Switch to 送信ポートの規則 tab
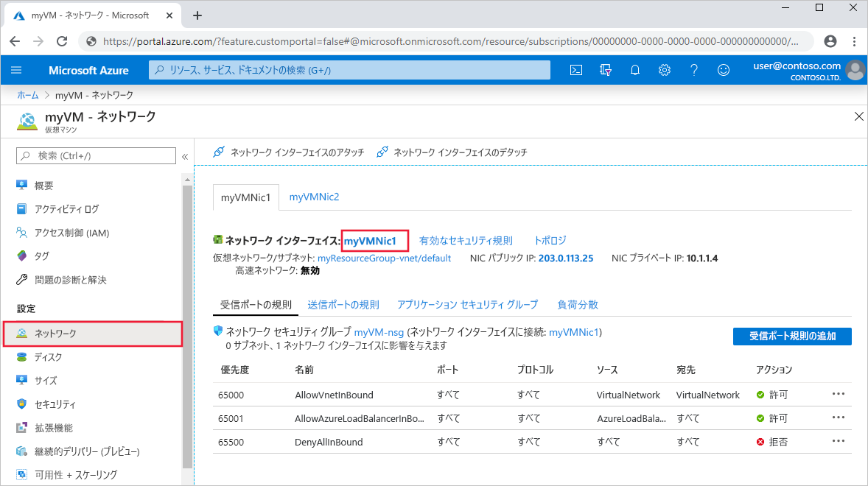868x486 pixels. (x=343, y=305)
